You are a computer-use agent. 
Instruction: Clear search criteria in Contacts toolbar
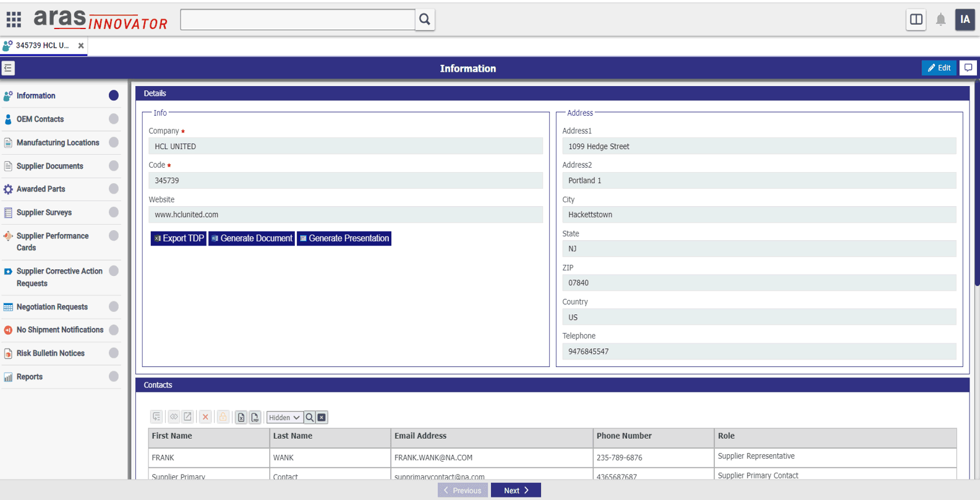[322, 418]
